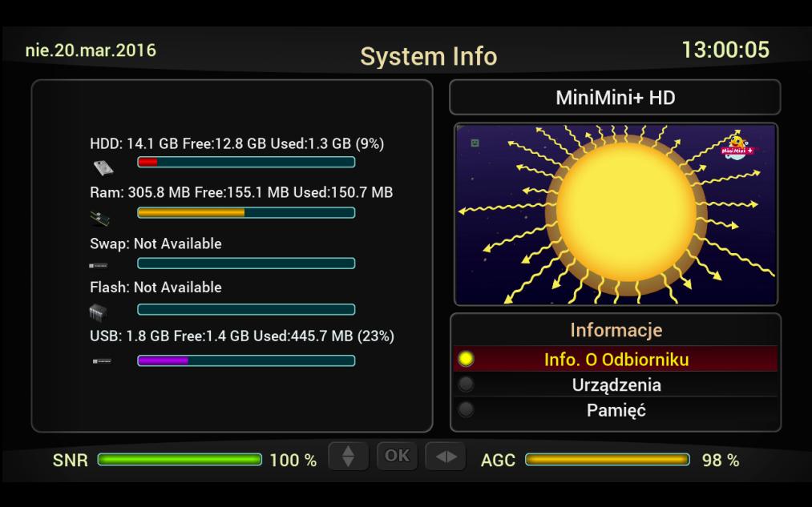Viewport: 812px width, 507px height.
Task: Click the USB drive icon
Action: [102, 361]
